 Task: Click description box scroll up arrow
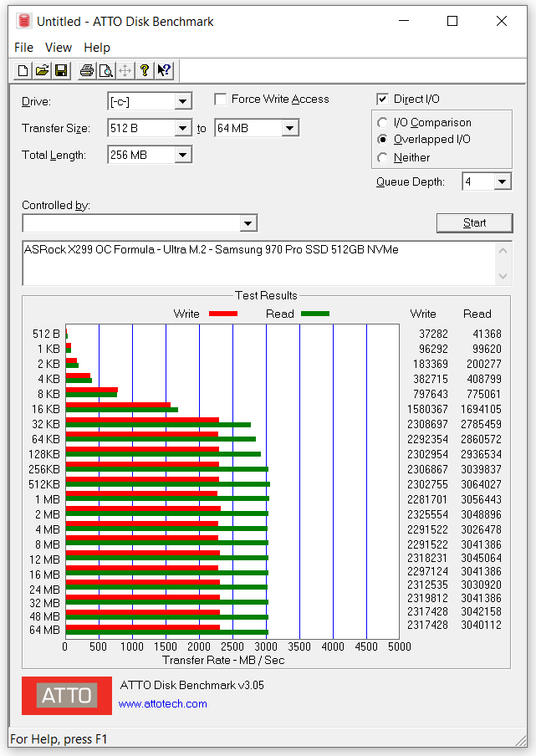(x=503, y=251)
